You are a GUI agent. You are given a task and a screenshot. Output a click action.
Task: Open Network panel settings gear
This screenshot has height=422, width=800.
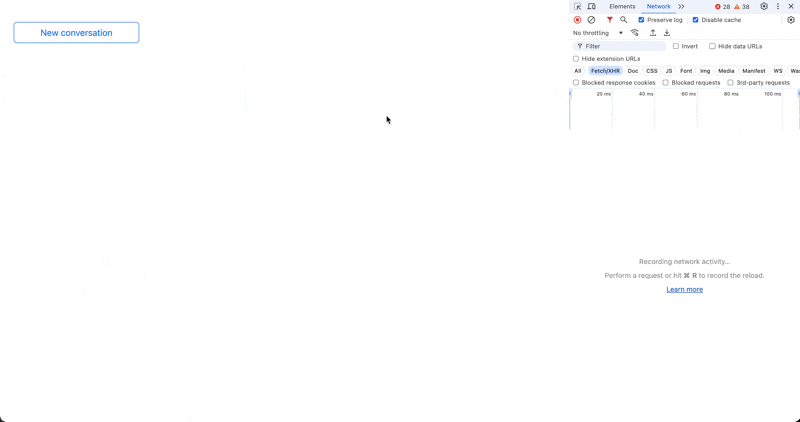pyautogui.click(x=791, y=20)
